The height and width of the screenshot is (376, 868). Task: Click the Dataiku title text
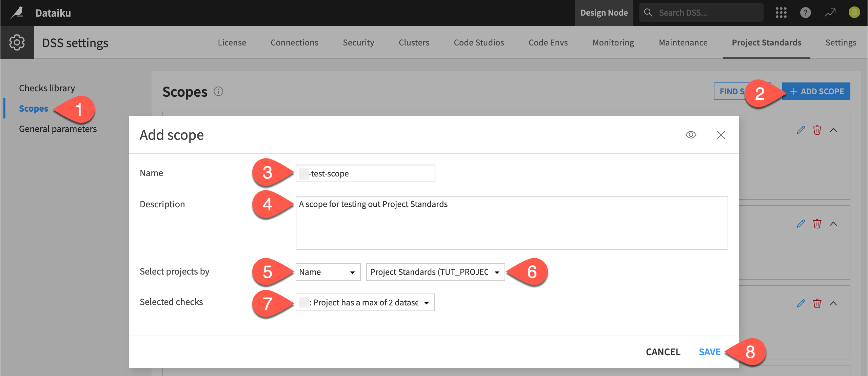[53, 13]
